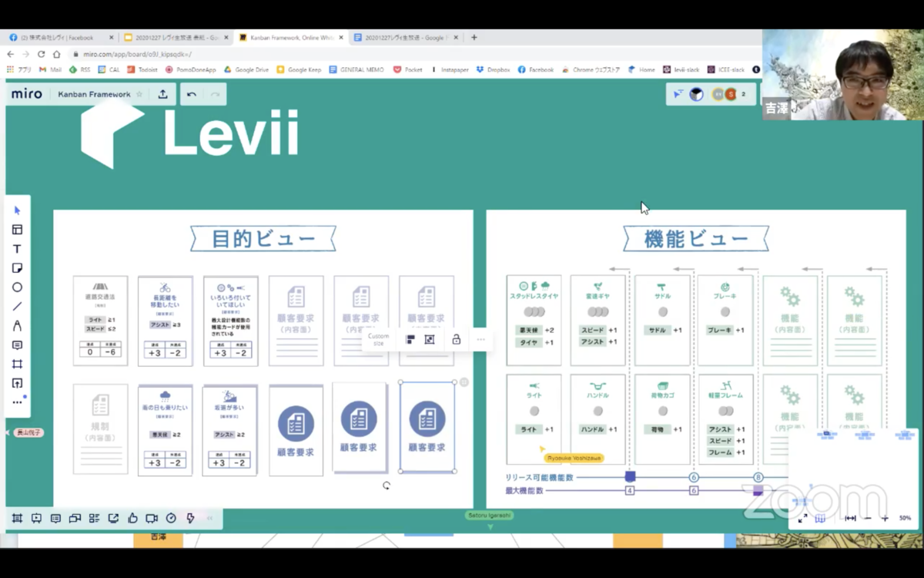Select the Comment tool in left toolbar

coord(17,345)
